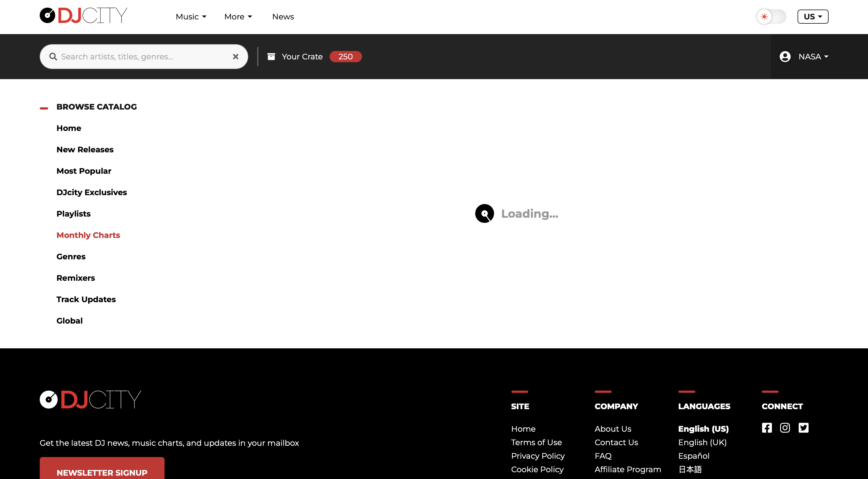Screen dimensions: 868x479
Task: Go to News in top navigation
Action: 283,17
